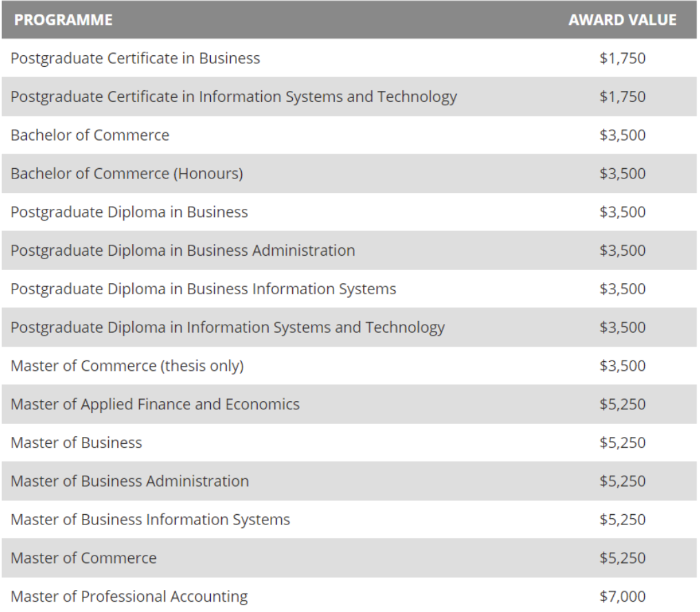Click the PROGRAMME column header
The height and width of the screenshot is (612, 700).
63,20
